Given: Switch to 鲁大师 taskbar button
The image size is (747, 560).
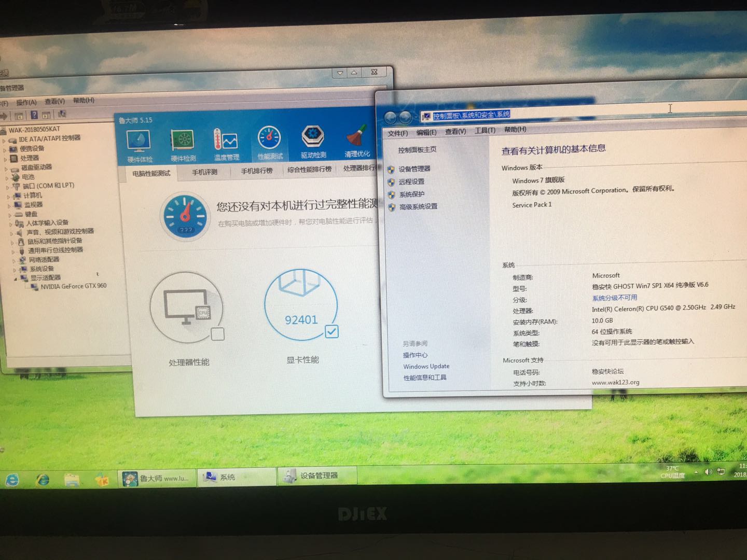Looking at the screenshot, I should 157,478.
